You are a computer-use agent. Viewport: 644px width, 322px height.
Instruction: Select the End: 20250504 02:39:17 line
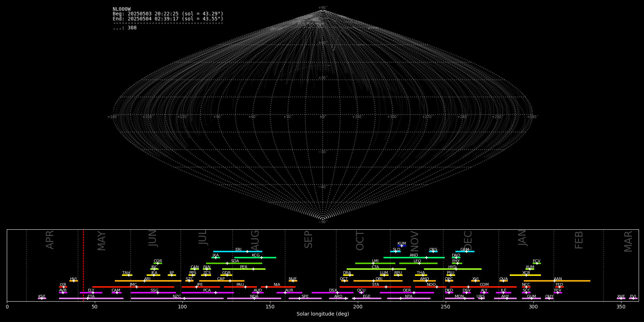click(168, 19)
